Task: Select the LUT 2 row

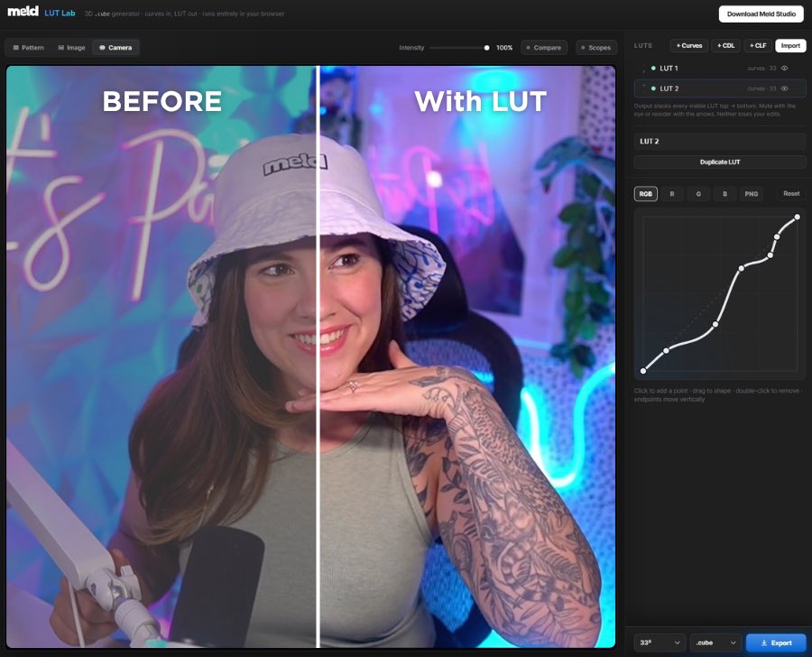Action: [x=720, y=88]
